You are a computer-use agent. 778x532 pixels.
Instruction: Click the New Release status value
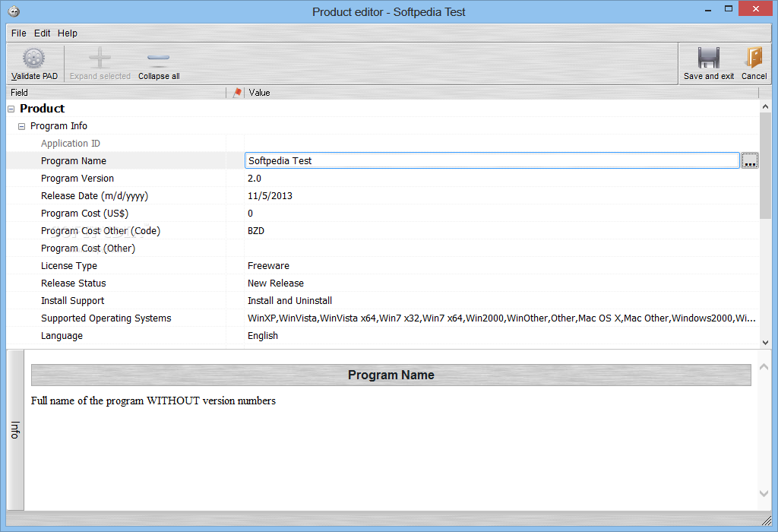click(x=276, y=283)
